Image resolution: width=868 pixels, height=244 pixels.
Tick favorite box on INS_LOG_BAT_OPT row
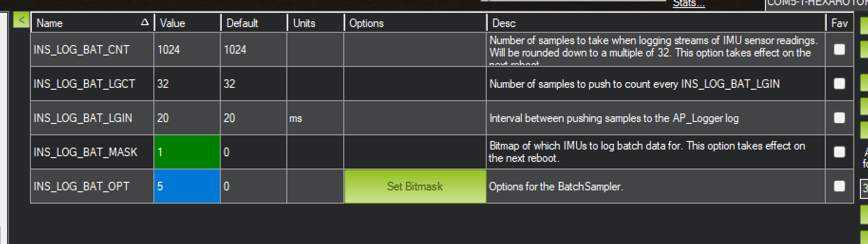(x=840, y=186)
